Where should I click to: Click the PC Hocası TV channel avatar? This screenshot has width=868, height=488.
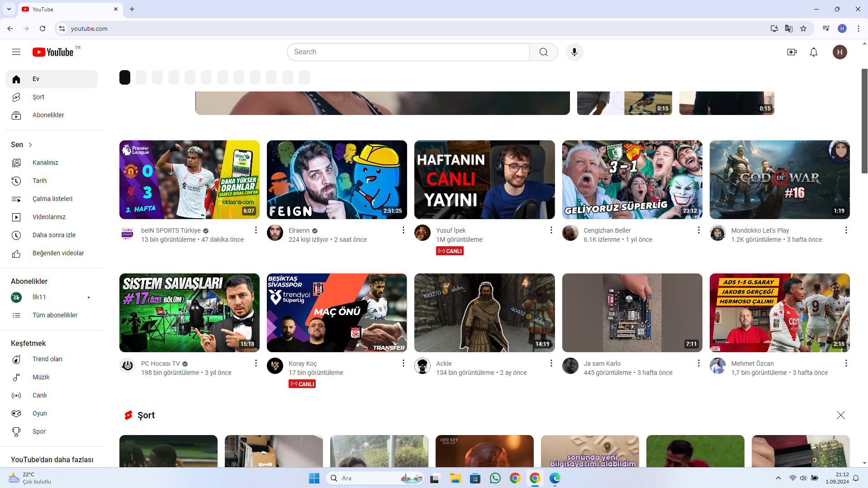(x=128, y=366)
